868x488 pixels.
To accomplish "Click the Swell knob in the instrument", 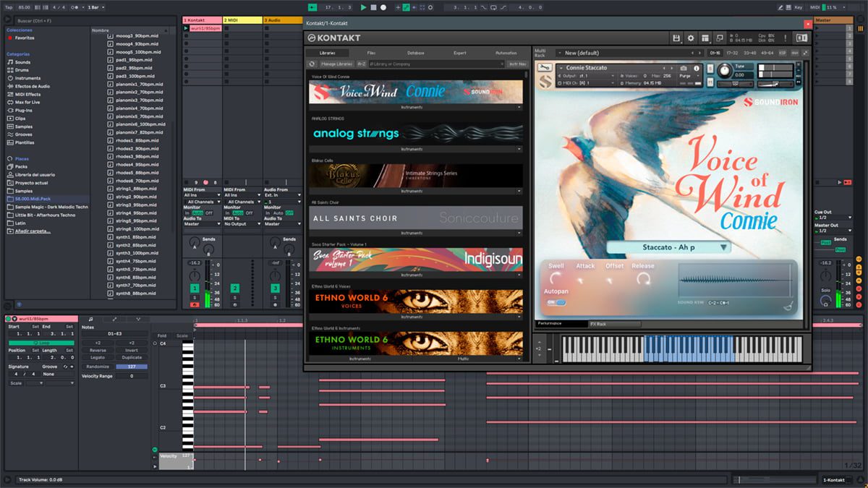I will coord(556,278).
